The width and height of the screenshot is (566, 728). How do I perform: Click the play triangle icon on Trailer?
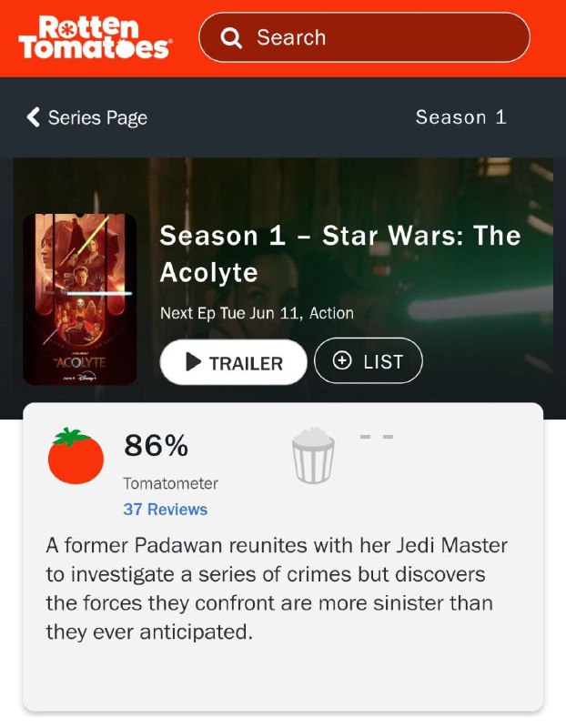[x=193, y=361]
